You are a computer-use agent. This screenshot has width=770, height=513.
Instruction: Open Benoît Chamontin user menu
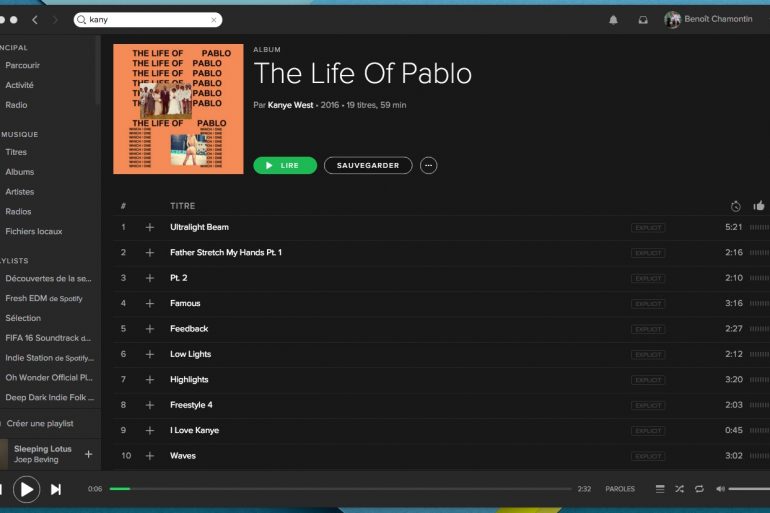pyautogui.click(x=708, y=20)
